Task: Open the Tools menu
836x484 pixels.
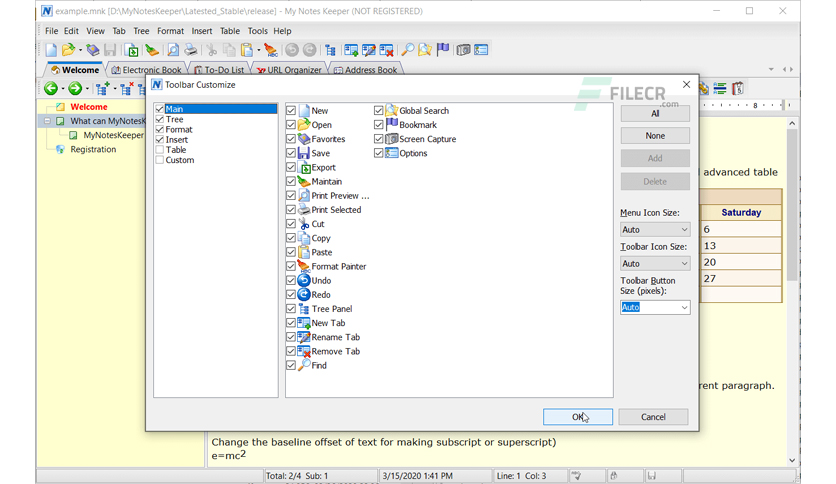Action: pos(258,31)
